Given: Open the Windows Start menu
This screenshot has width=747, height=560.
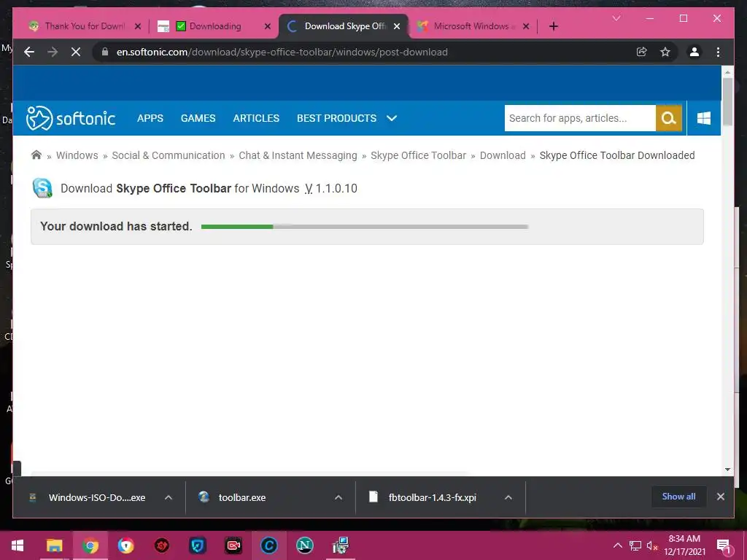Looking at the screenshot, I should pos(18,545).
